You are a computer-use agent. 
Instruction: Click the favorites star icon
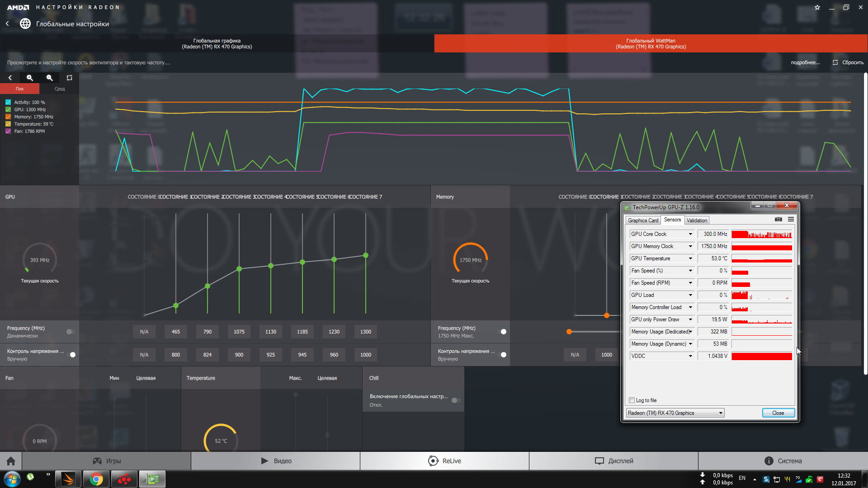point(817,7)
